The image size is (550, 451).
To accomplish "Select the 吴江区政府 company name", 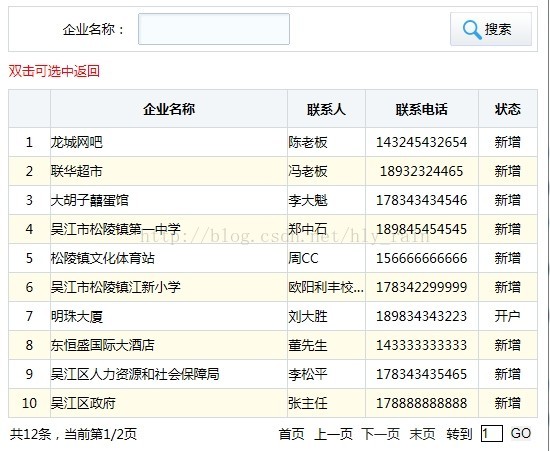I will coord(83,403).
